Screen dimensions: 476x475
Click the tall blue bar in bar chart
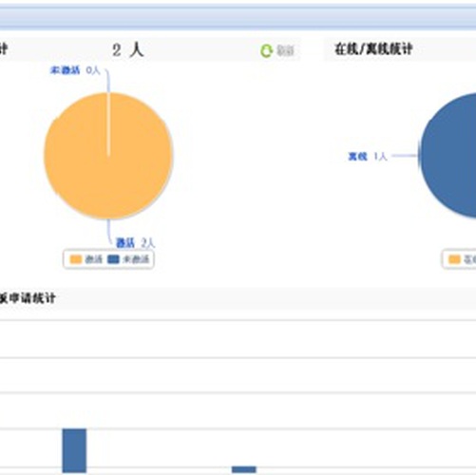74,450
